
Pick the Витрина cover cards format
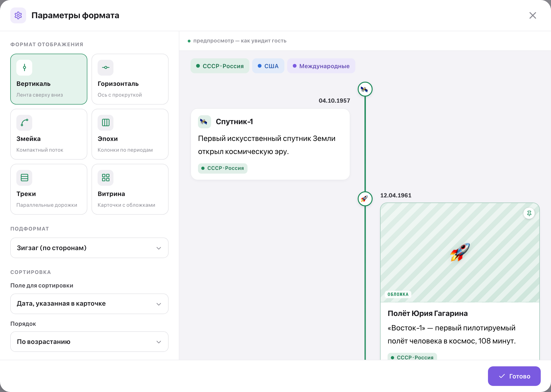coord(130,189)
